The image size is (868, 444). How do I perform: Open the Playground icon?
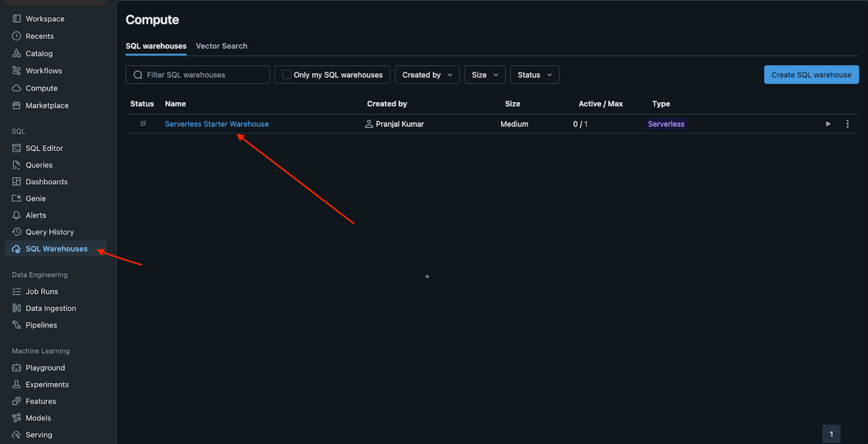[16, 367]
